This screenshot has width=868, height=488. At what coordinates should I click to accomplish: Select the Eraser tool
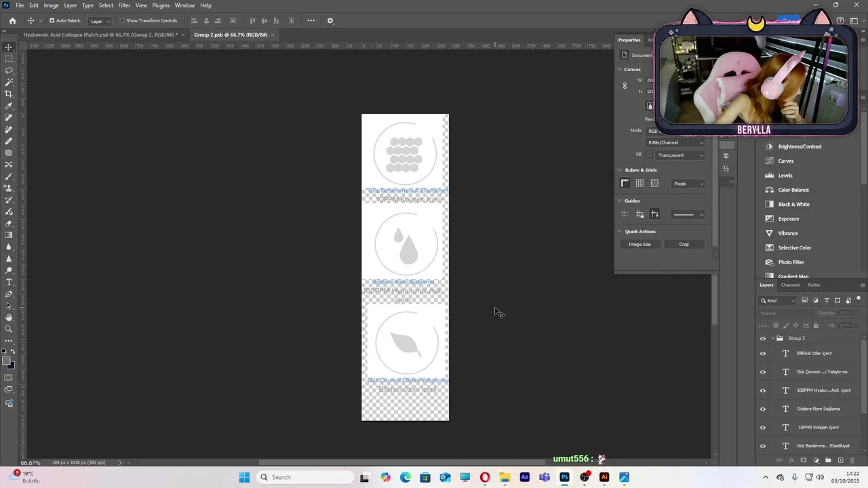9,223
